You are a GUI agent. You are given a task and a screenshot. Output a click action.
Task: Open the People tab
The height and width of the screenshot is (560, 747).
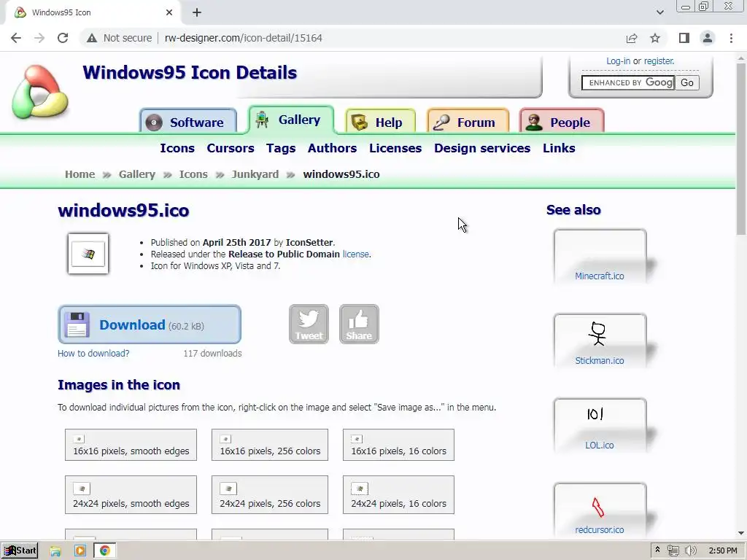pyautogui.click(x=562, y=122)
